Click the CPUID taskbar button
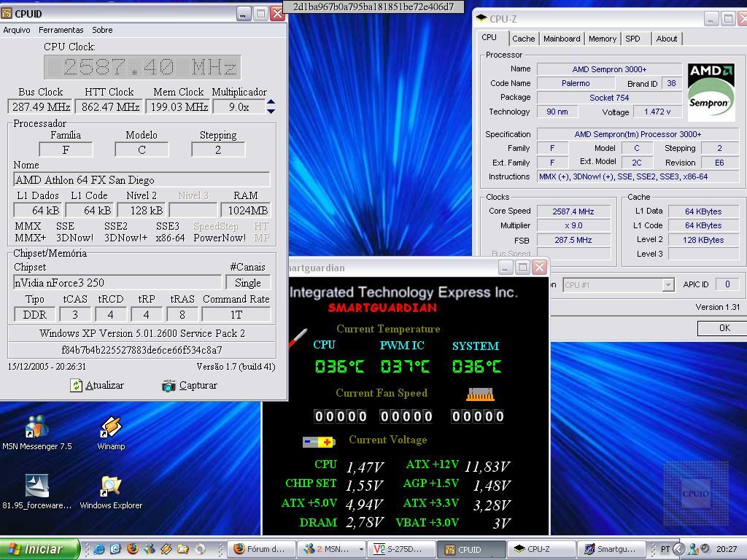The height and width of the screenshot is (560, 747). click(x=471, y=549)
